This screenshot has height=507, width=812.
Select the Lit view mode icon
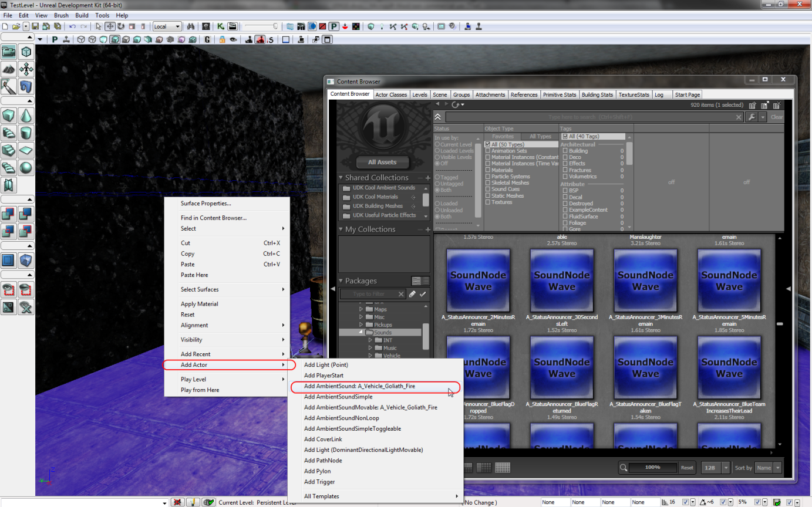[115, 40]
